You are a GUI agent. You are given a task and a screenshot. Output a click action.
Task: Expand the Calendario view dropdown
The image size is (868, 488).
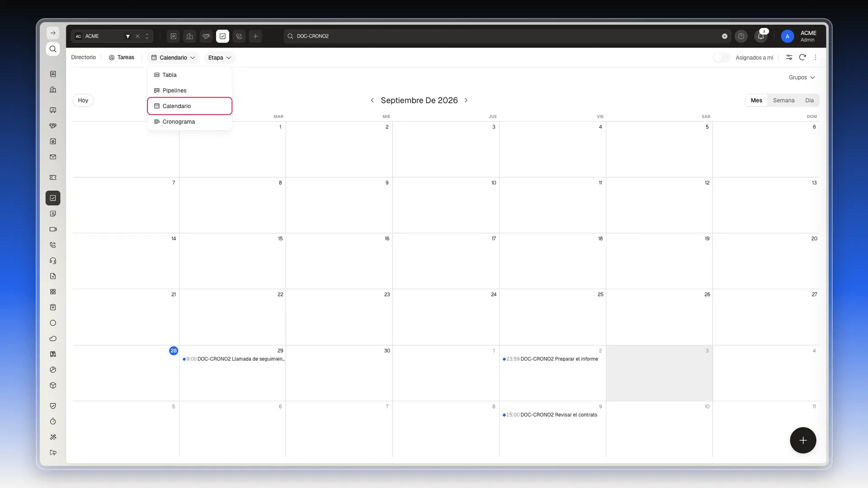[x=173, y=57]
